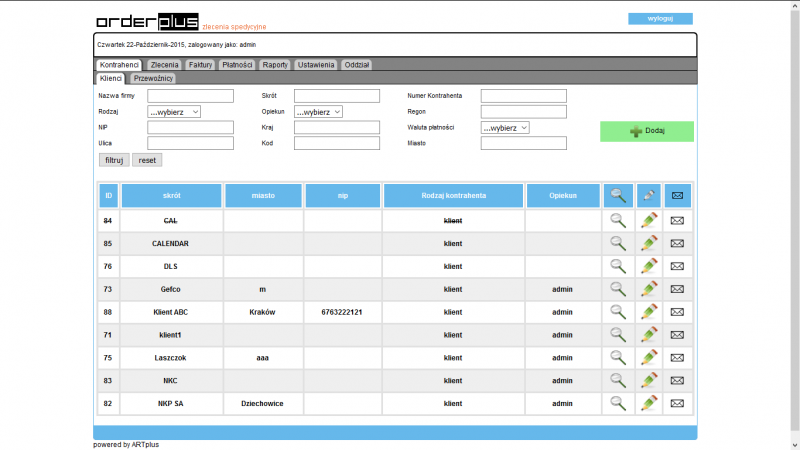Switch to the Oddział tab
The image size is (800, 450).
click(357, 65)
